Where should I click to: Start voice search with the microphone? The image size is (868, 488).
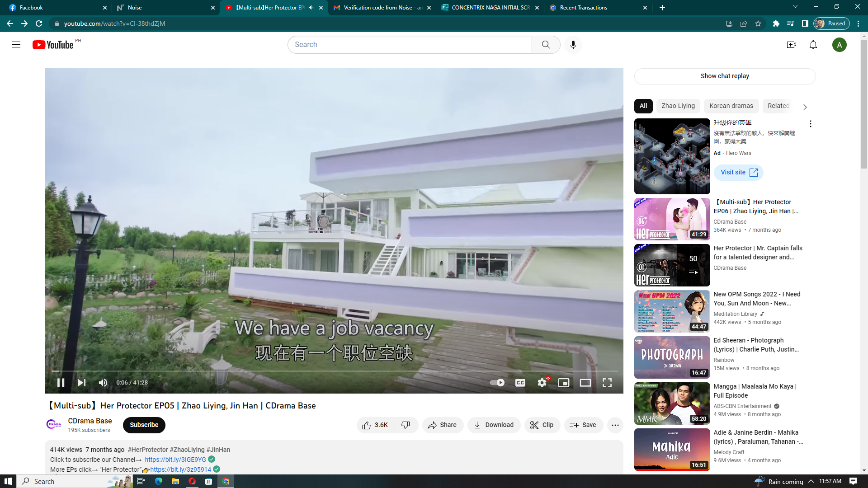point(573,45)
